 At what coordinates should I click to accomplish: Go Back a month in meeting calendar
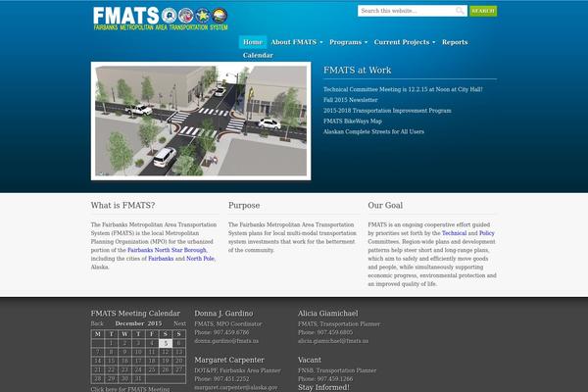coord(97,323)
